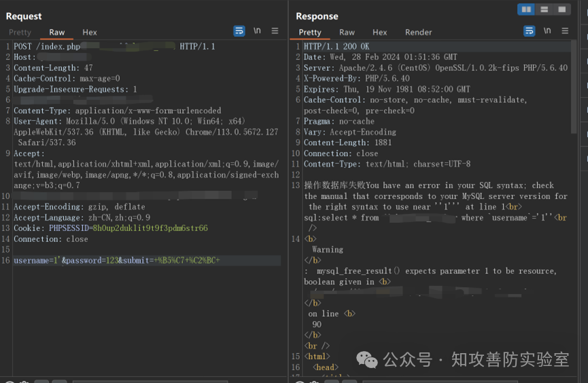Click the Content-Length: 47 header line
This screenshot has width=588, height=383.
[x=53, y=68]
